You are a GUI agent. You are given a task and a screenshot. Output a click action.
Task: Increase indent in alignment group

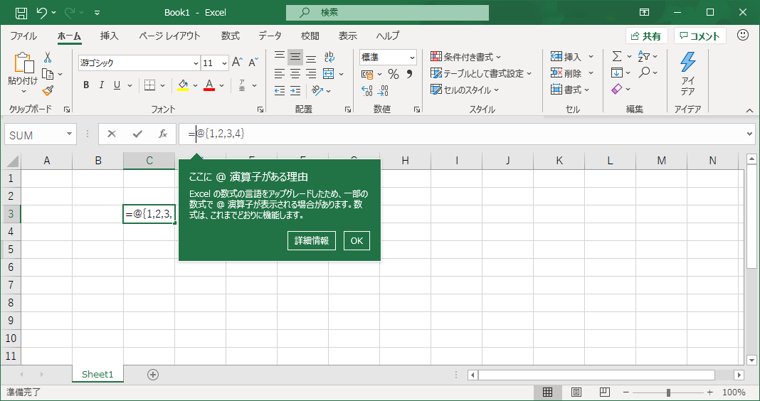[295, 91]
